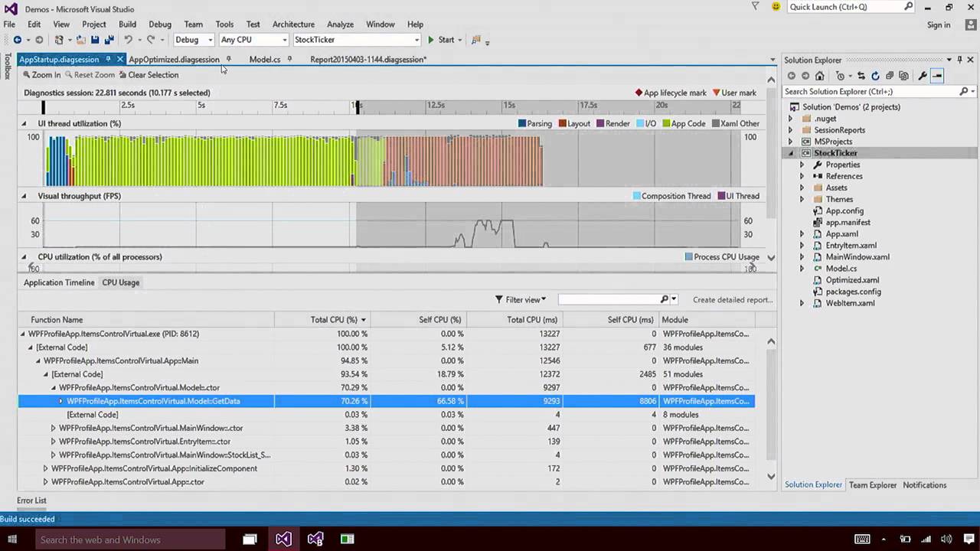Click the Excel icon on taskbar
Screen dimensions: 980x551
tap(347, 540)
